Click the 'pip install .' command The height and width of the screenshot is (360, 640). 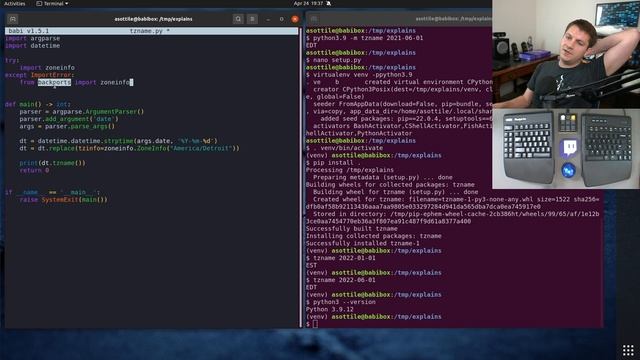337,163
